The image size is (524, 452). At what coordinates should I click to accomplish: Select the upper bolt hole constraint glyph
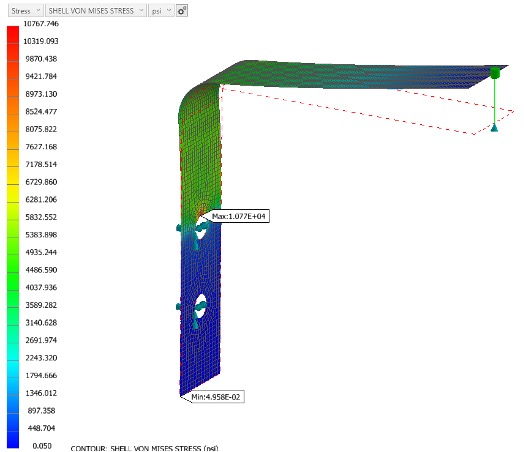pyautogui.click(x=199, y=234)
